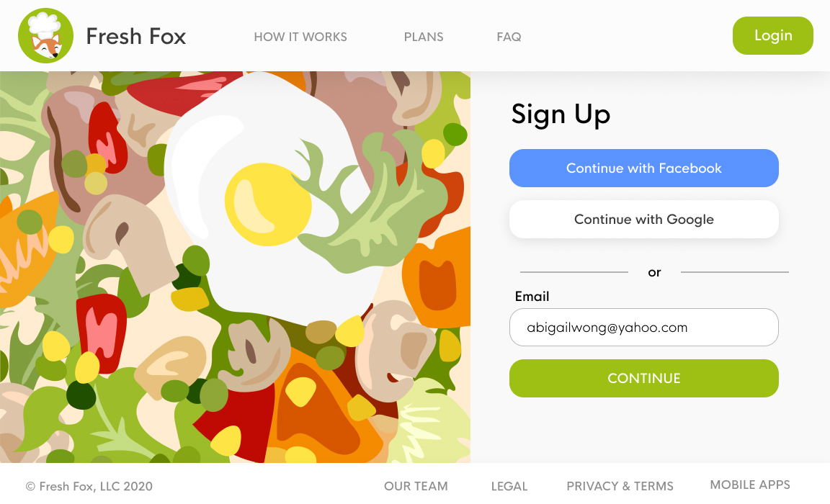This screenshot has height=504, width=830.
Task: Click the green CONTINUE button
Action: 643,378
